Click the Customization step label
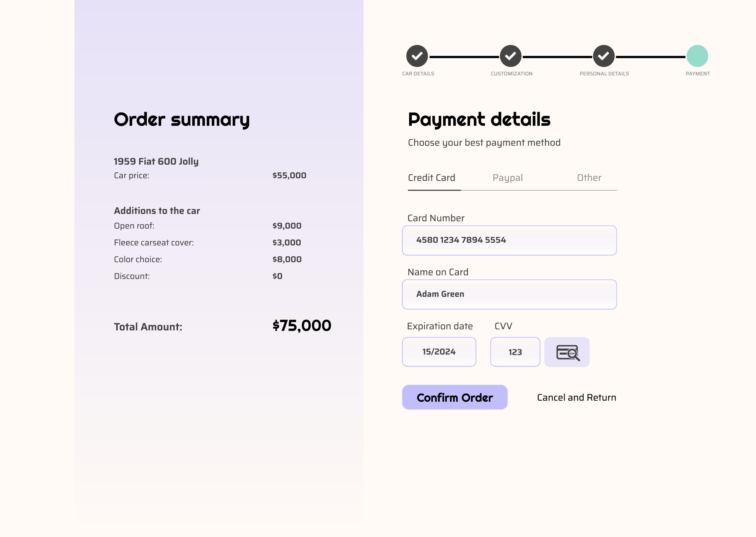The width and height of the screenshot is (756, 537). pos(511,74)
